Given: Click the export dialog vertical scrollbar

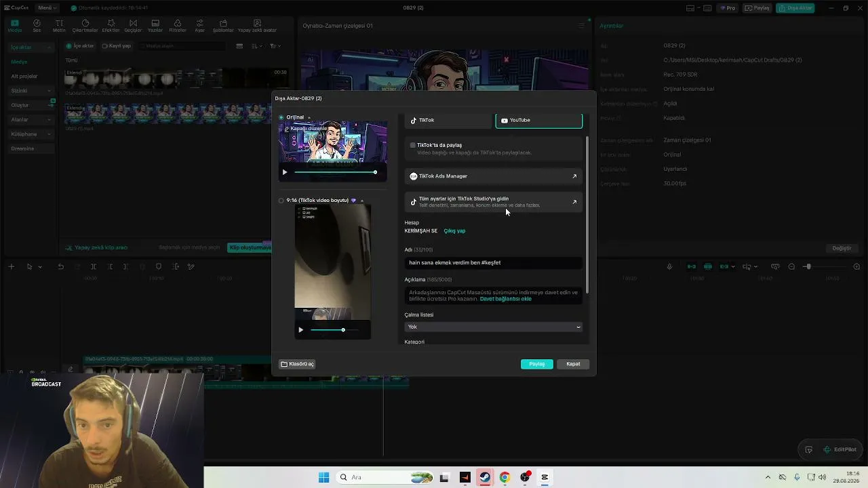Looking at the screenshot, I should coord(587,214).
